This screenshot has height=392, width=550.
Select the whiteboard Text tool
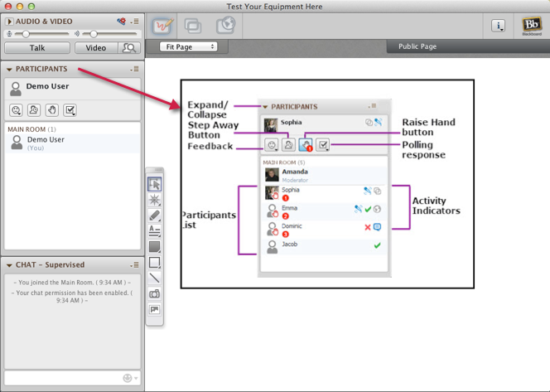pos(155,231)
